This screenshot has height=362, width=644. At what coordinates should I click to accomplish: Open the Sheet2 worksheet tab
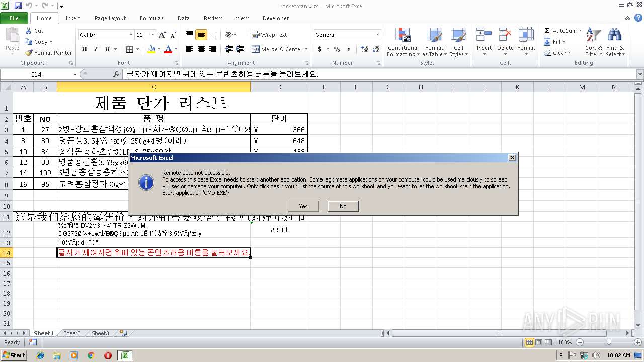(x=72, y=333)
